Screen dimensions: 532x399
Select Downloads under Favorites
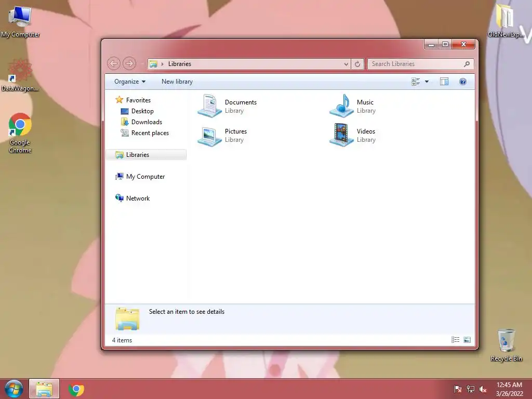click(x=141, y=122)
